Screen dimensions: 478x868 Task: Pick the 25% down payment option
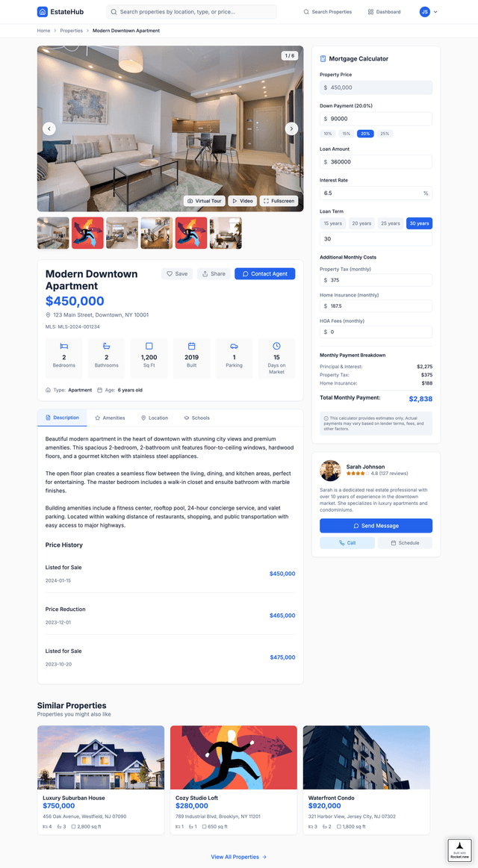[385, 134]
